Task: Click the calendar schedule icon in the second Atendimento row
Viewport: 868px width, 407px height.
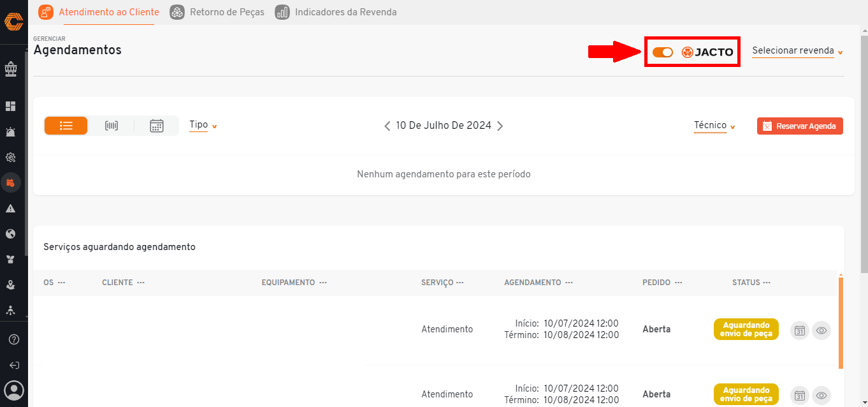Action: [800, 395]
